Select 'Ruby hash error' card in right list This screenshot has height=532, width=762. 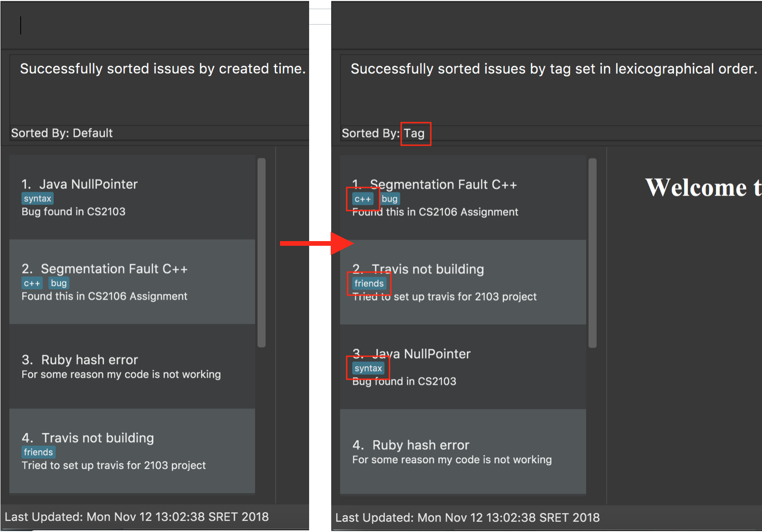tap(463, 451)
